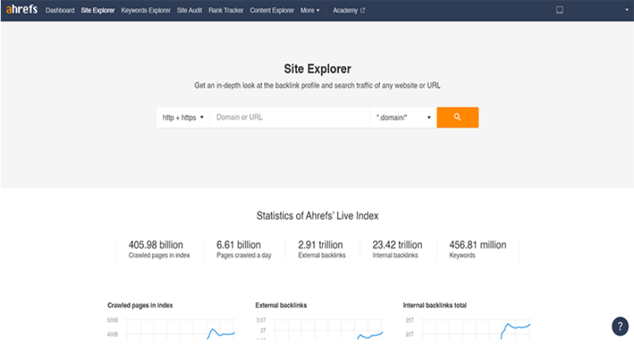Select Site Explorer in navigation
Image resolution: width=634 pixels, height=364 pixels.
(98, 11)
